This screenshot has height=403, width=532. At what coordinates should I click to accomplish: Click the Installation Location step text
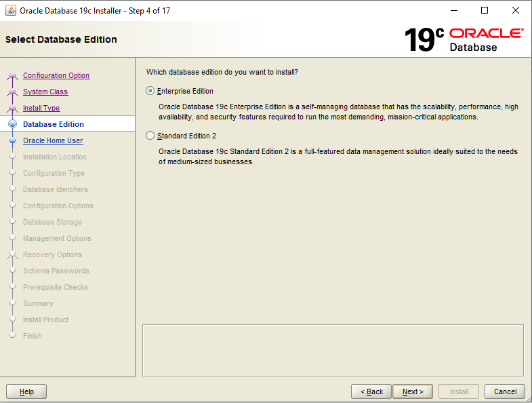(55, 157)
